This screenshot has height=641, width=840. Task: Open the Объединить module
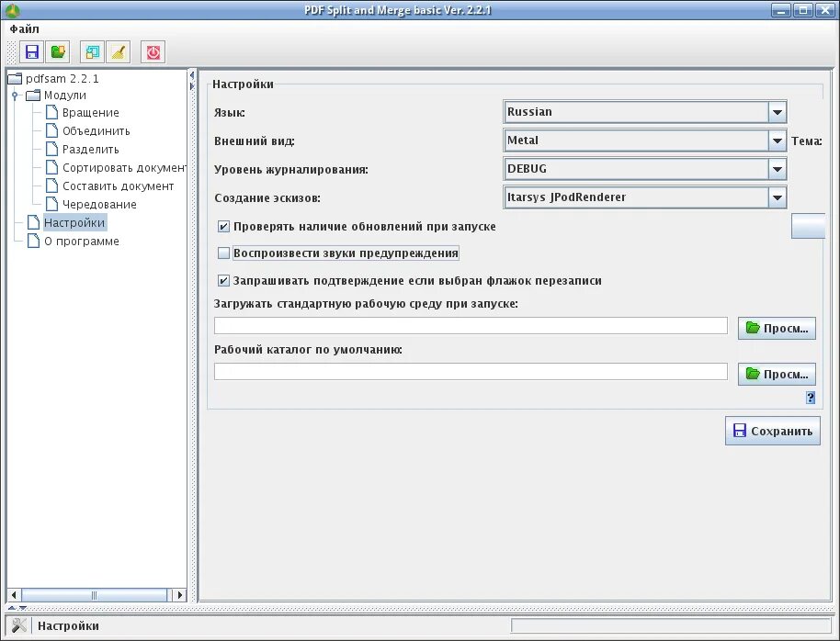point(88,130)
